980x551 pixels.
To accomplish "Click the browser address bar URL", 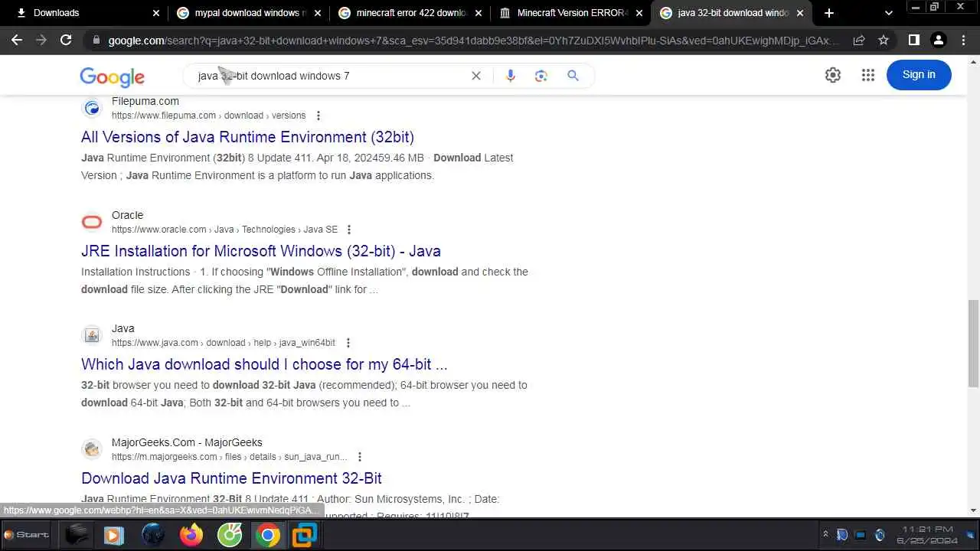I will [473, 41].
